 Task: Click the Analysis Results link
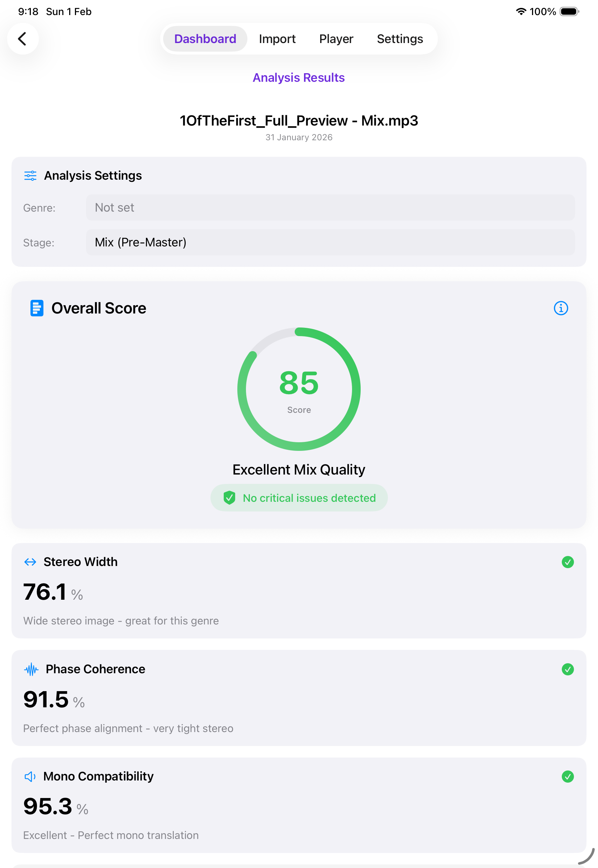pos(299,77)
